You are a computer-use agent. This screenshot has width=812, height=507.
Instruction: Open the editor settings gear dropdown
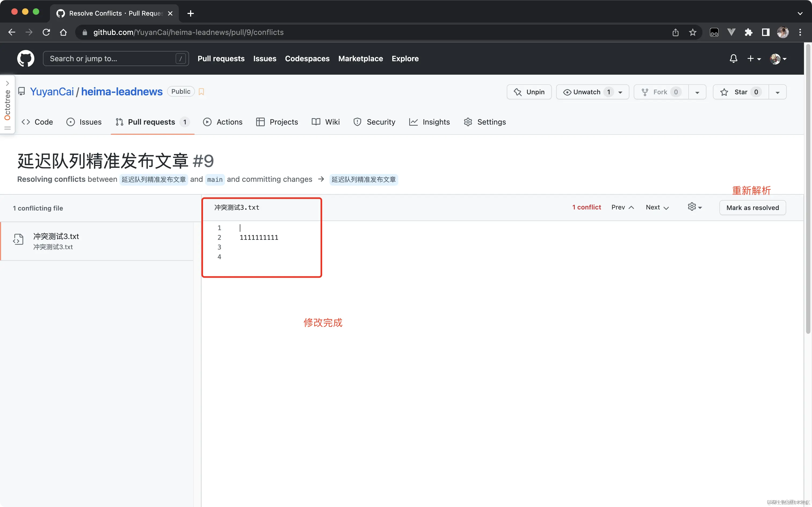click(695, 207)
